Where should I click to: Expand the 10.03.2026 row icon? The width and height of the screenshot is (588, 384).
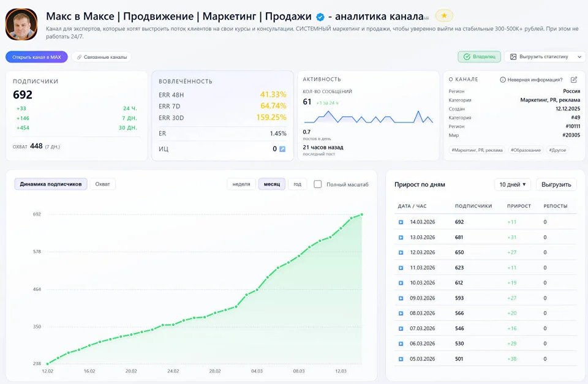401,283
